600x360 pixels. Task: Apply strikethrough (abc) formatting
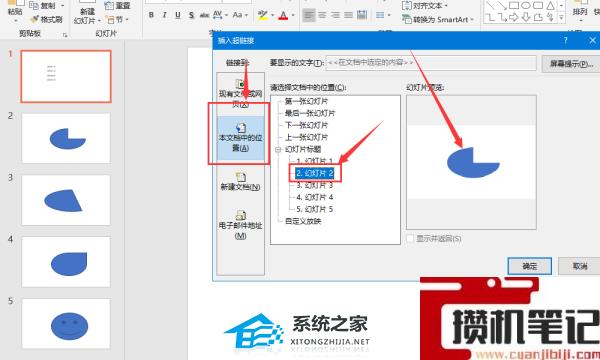pos(204,15)
